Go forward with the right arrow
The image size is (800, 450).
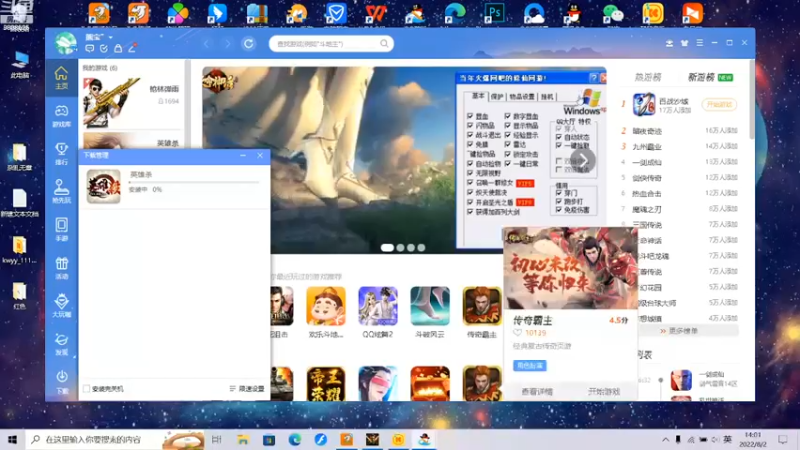pyautogui.click(x=228, y=44)
